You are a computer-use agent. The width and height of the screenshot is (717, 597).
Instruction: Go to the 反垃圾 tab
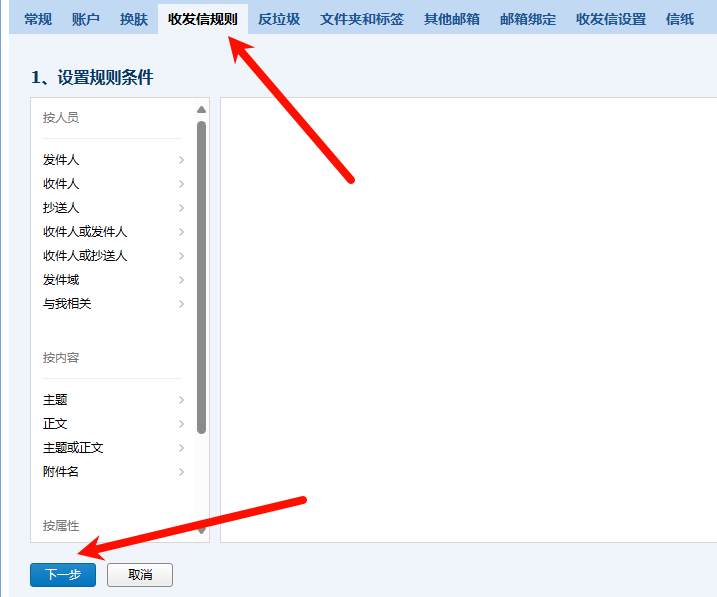tap(279, 19)
